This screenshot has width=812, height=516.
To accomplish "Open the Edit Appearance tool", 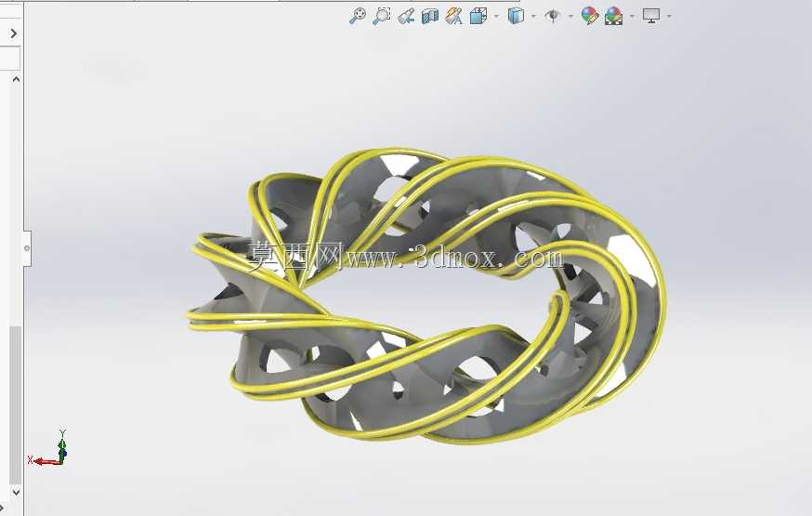I will click(590, 16).
